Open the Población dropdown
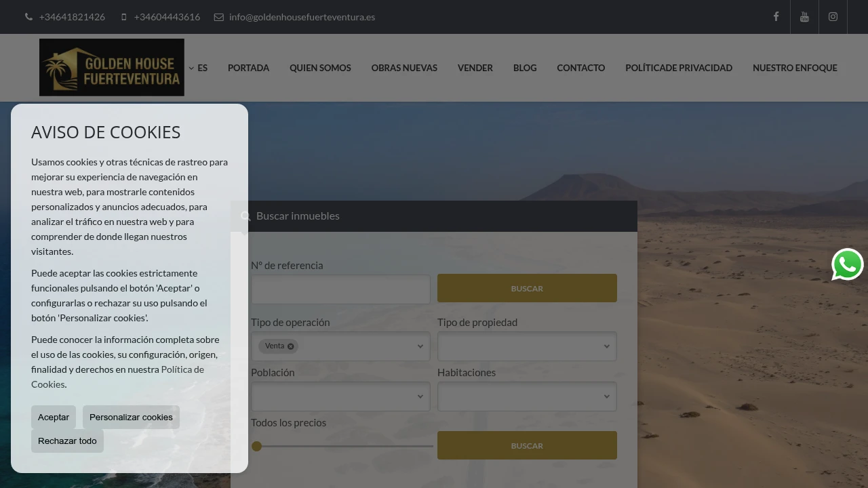The width and height of the screenshot is (868, 488). (x=340, y=396)
